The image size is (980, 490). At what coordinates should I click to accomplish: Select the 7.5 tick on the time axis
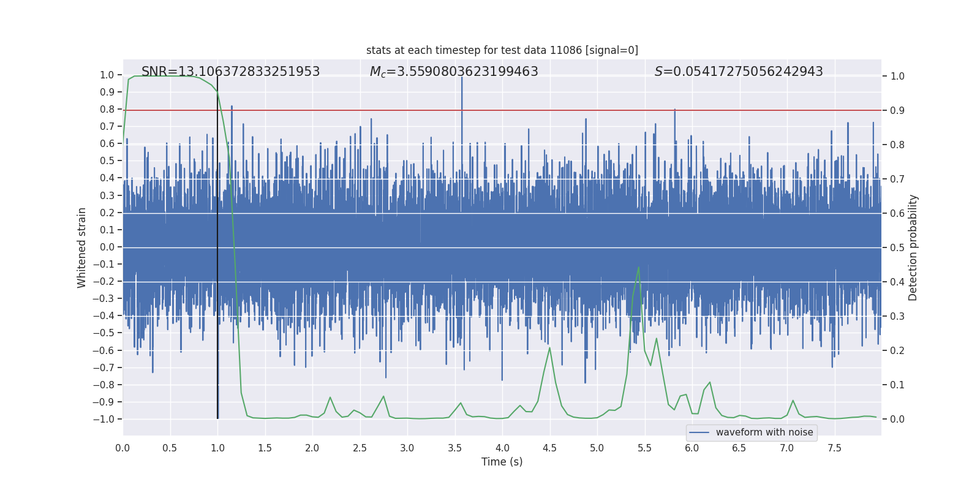tap(834, 448)
